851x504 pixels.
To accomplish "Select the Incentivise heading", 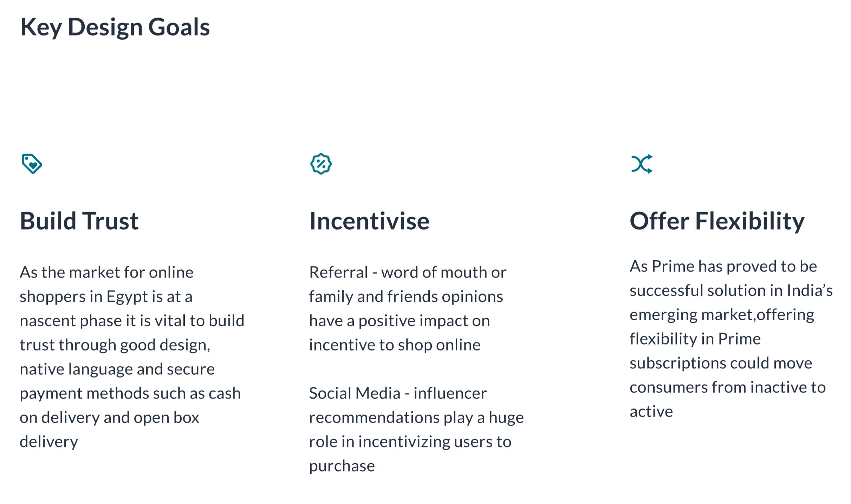I will coord(369,221).
